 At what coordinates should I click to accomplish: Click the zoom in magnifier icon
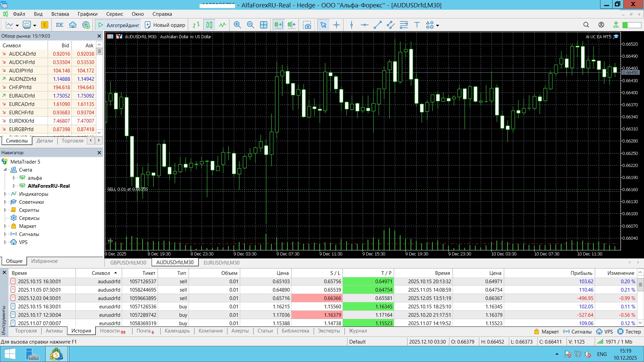(237, 25)
